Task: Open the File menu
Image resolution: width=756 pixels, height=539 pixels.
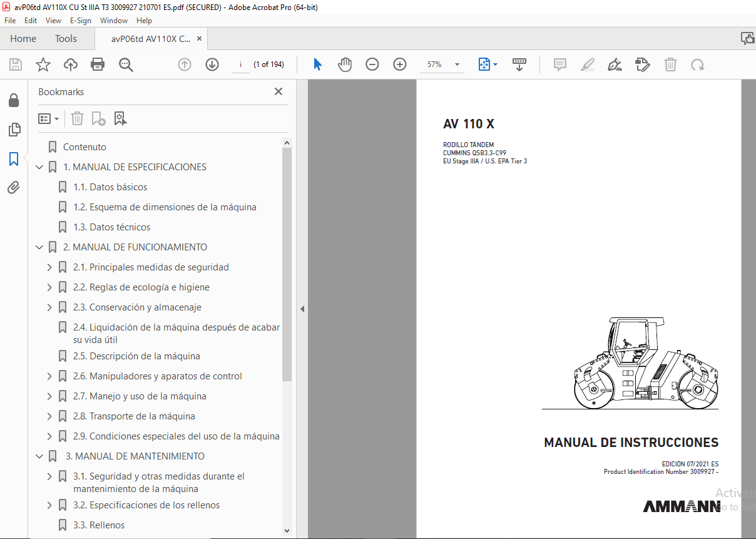Action: tap(10, 21)
